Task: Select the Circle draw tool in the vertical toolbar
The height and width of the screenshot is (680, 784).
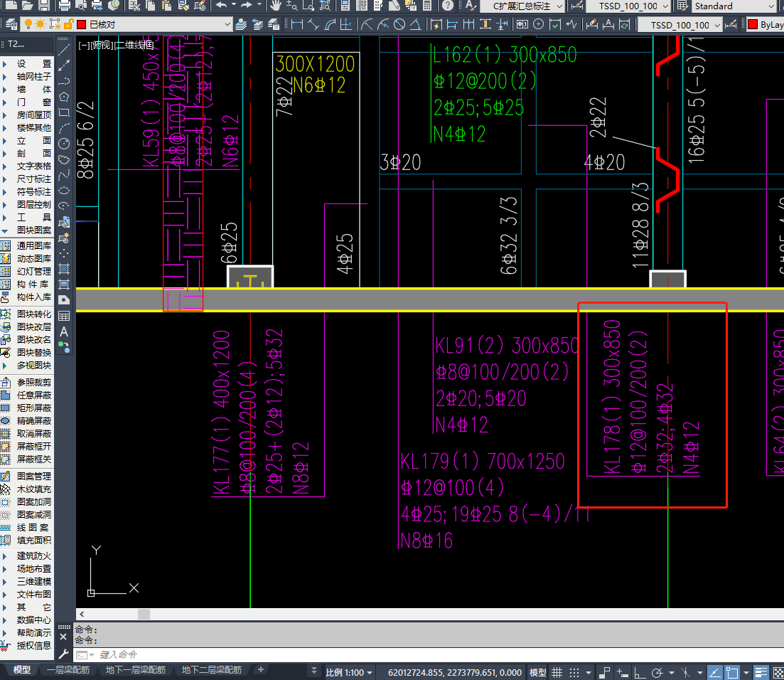Action: pyautogui.click(x=64, y=144)
